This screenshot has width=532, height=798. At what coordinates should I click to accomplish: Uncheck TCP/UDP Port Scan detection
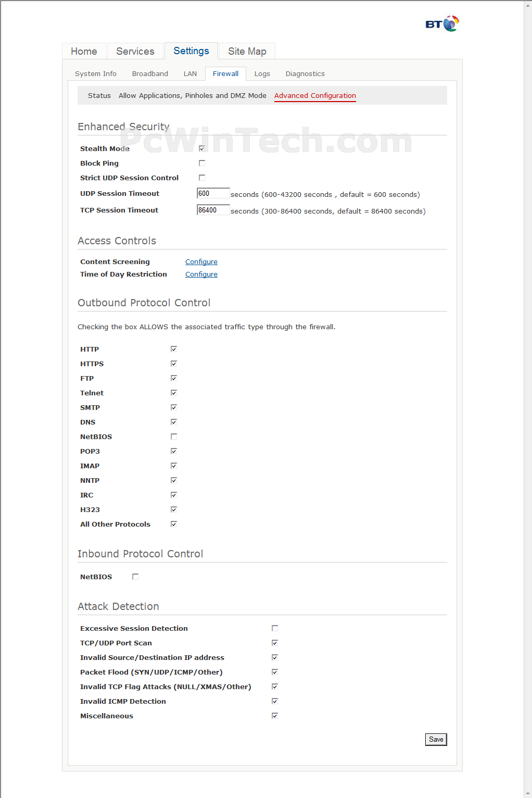pyautogui.click(x=275, y=643)
